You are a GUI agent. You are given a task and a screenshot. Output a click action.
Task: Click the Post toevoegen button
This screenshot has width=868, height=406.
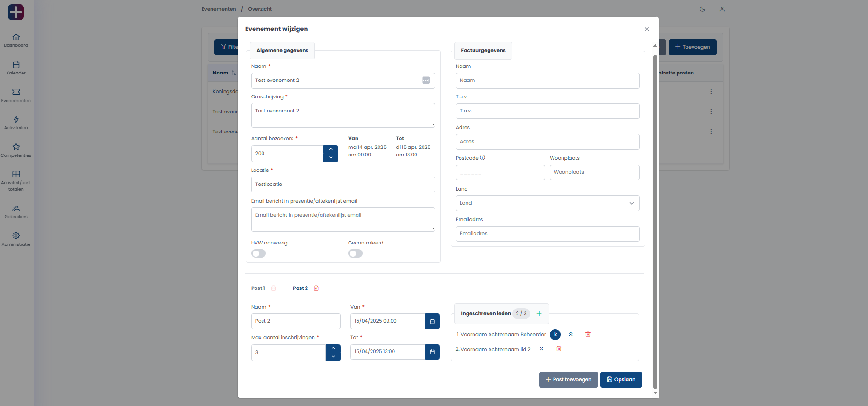click(568, 380)
